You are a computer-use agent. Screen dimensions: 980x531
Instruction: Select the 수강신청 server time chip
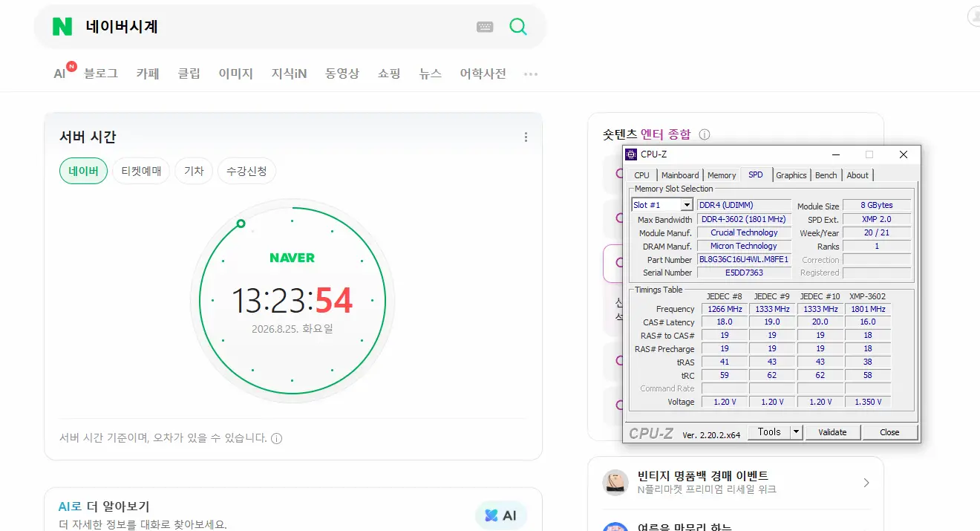click(x=246, y=171)
